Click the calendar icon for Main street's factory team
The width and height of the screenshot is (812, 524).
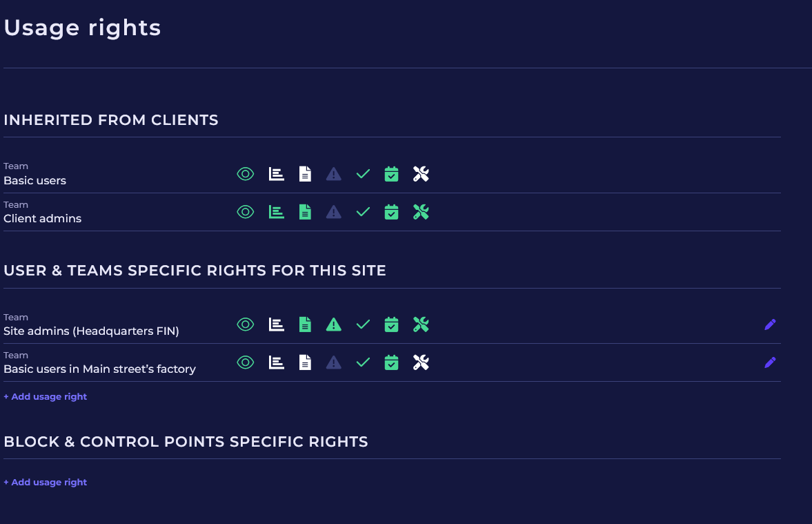391,362
